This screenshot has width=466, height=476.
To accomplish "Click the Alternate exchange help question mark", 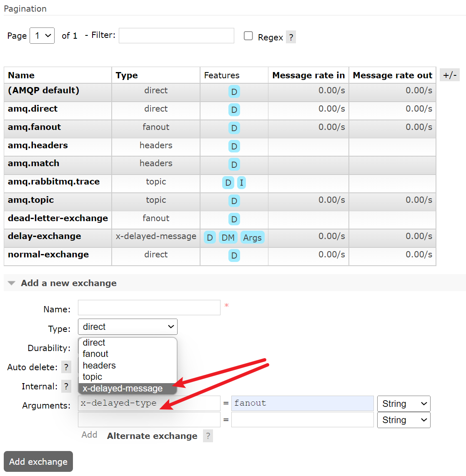I will coord(208,436).
